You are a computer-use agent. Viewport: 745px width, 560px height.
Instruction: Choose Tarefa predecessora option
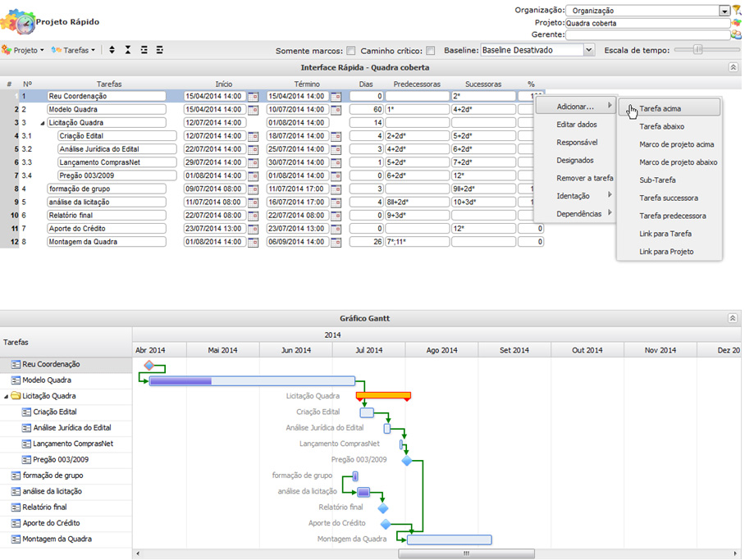(669, 216)
